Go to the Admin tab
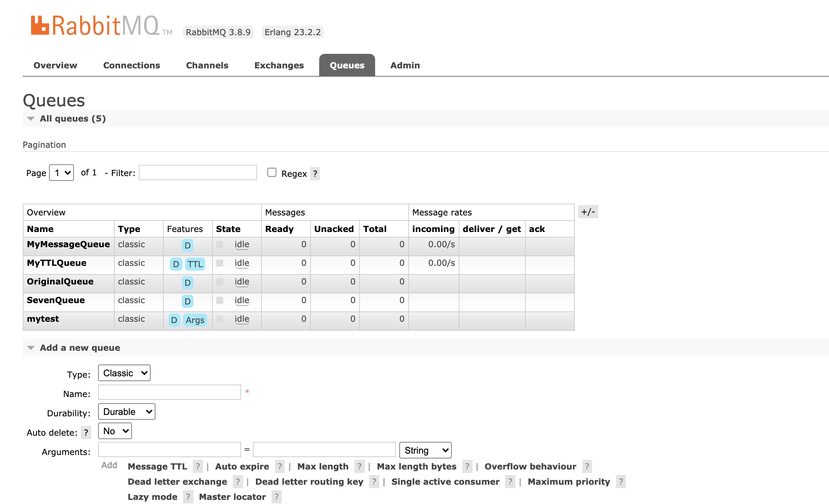 [x=405, y=65]
